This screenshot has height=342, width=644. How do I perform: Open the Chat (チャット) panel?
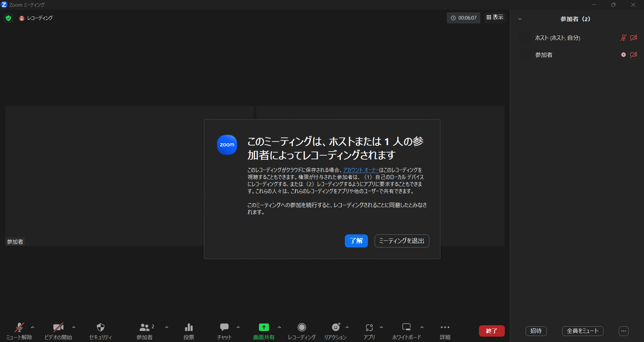click(x=224, y=327)
